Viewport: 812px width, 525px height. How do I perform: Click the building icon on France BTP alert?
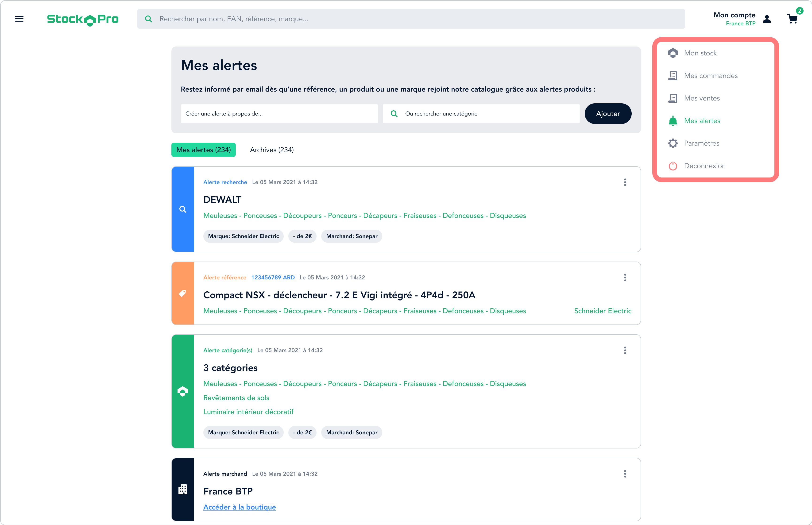click(x=183, y=490)
